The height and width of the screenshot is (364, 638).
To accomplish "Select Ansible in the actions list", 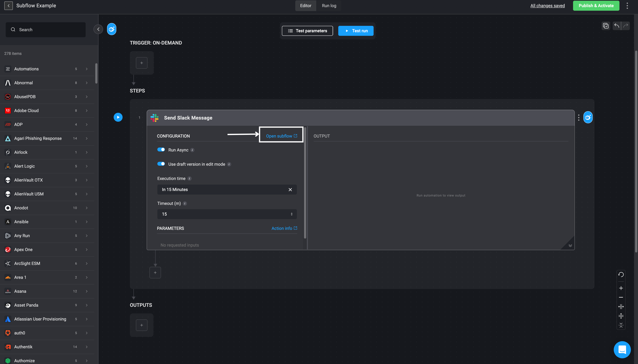I will pos(47,222).
